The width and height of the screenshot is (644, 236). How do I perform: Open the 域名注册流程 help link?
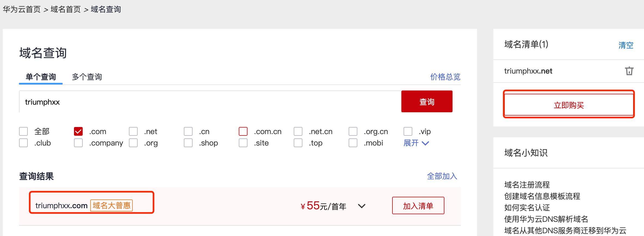click(527, 185)
